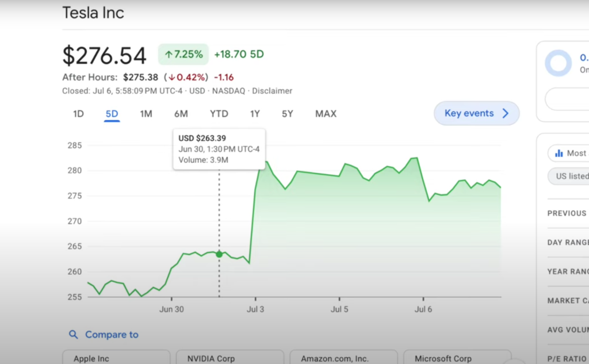Viewport: 589px width, 364px height.
Task: Select the MAX time range
Action: [326, 113]
